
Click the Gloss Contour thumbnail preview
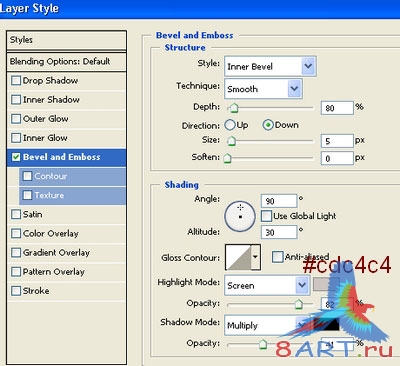238,257
